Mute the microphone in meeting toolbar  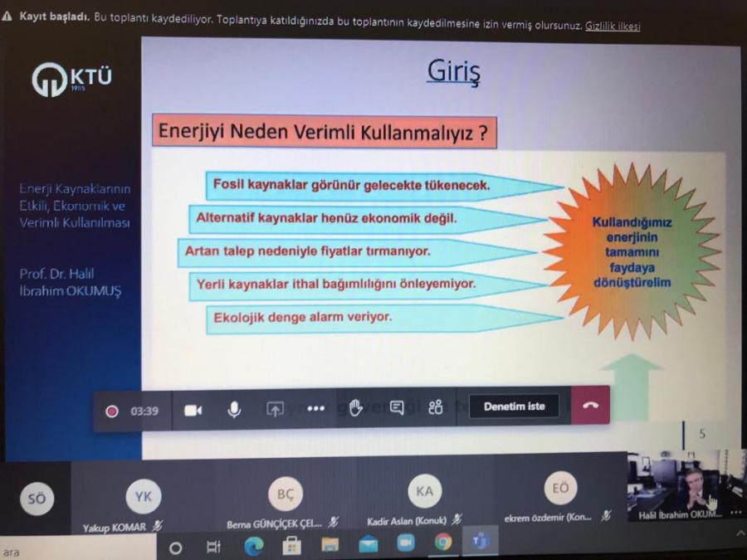tap(234, 410)
